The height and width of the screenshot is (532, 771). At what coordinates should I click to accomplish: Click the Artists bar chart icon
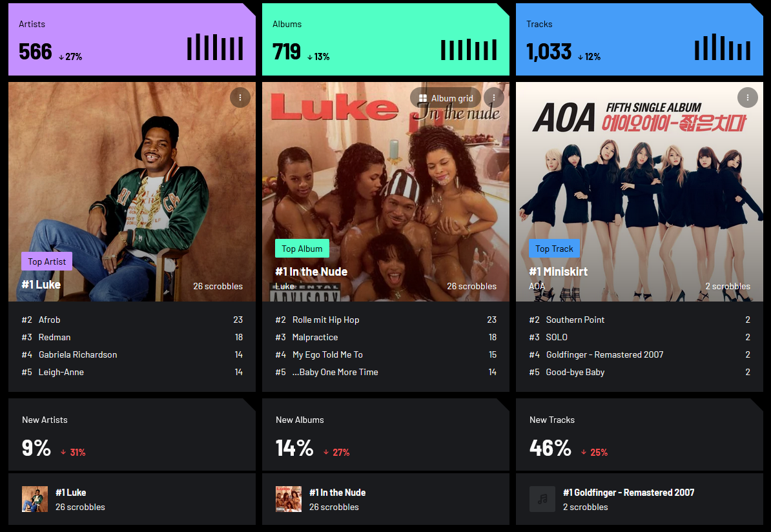pyautogui.click(x=215, y=47)
